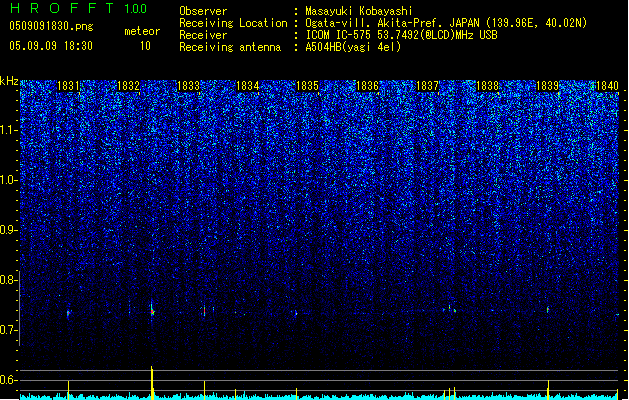Select the A504HB(yagi 4el) antenna text

pos(353,47)
